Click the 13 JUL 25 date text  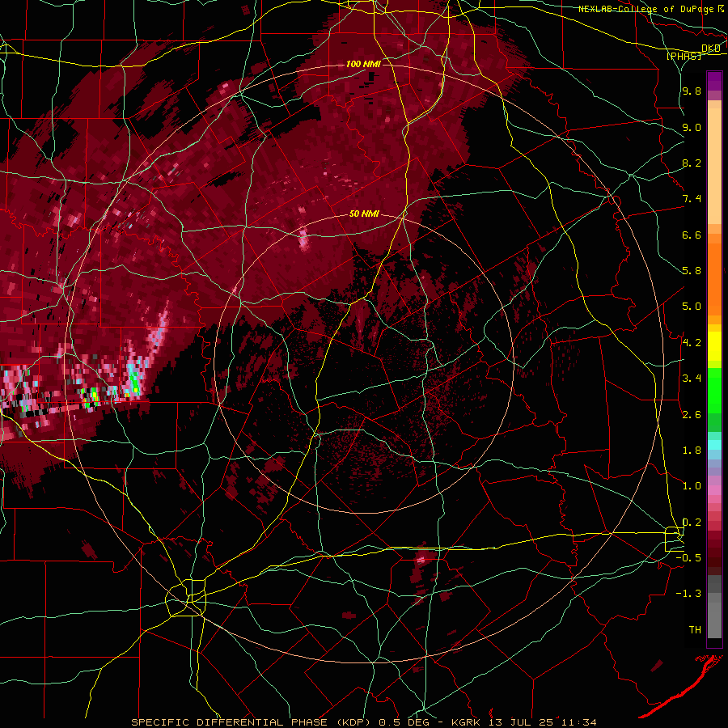point(519,722)
